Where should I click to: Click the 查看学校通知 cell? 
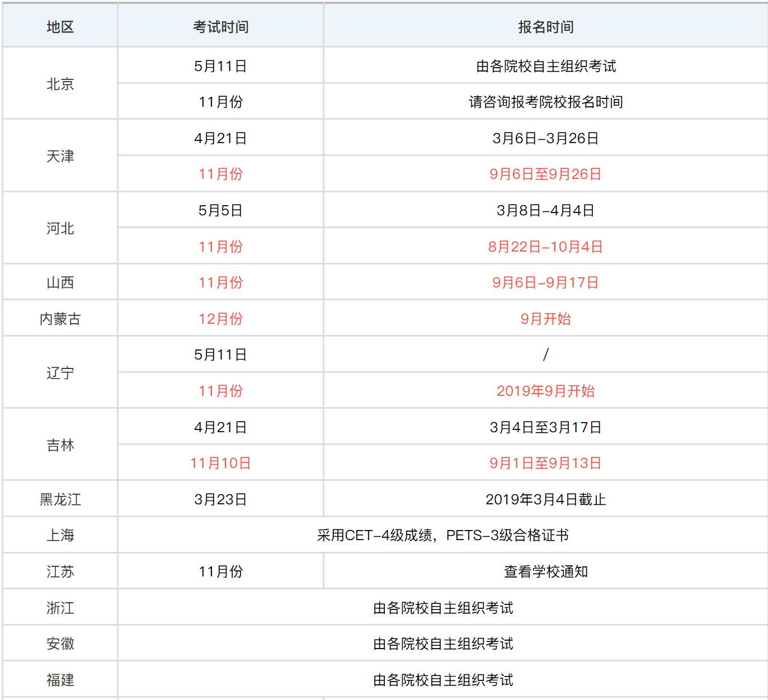545,571
